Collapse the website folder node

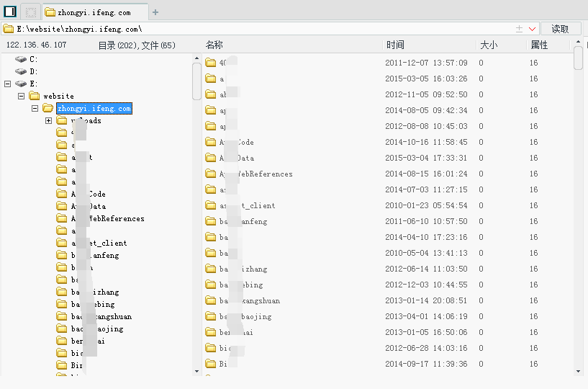pyautogui.click(x=22, y=96)
